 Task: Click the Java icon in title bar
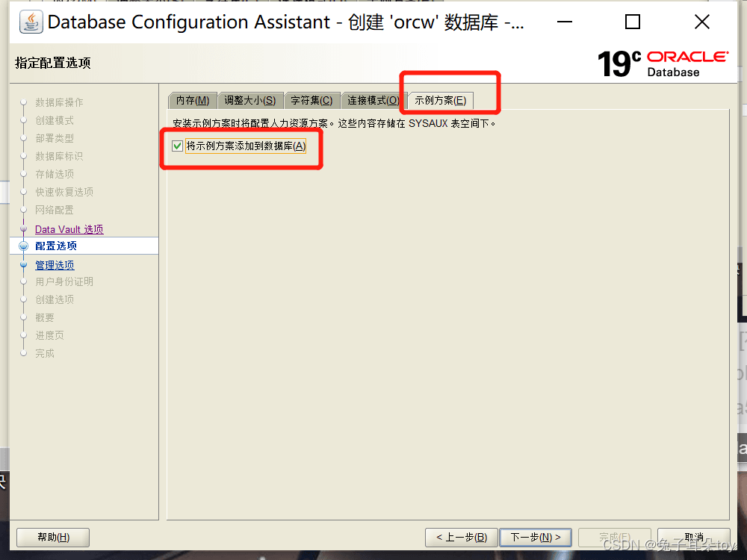(x=31, y=22)
